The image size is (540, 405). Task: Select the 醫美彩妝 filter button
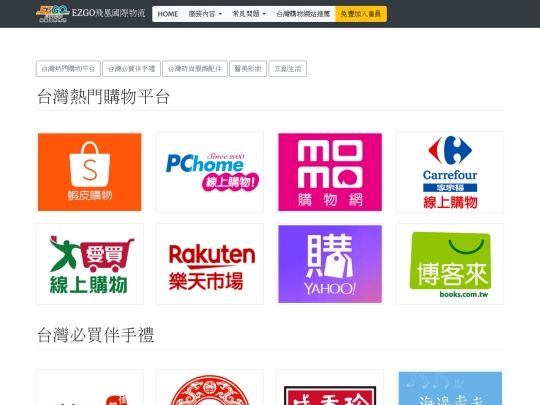coord(248,69)
